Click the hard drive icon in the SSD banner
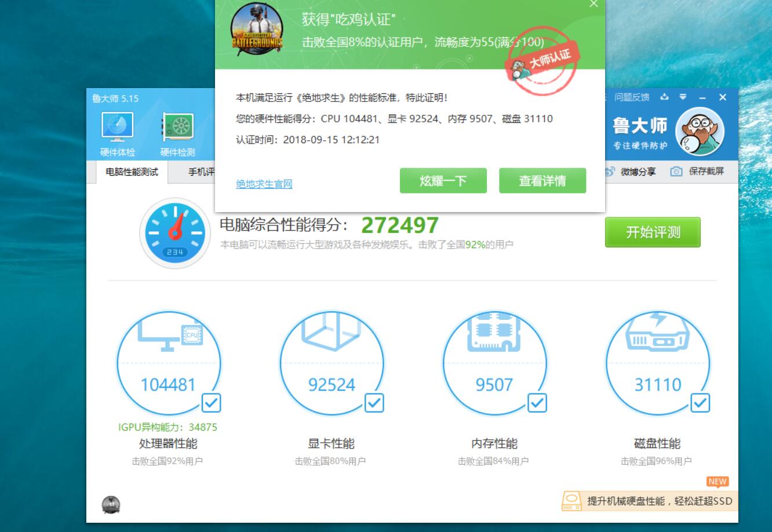The width and height of the screenshot is (772, 532). coord(573,500)
